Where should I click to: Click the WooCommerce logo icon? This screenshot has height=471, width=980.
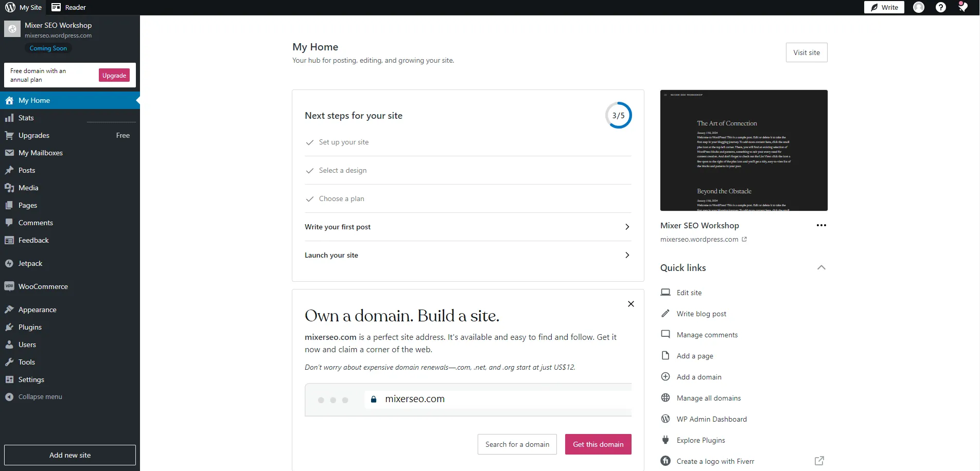click(9, 286)
